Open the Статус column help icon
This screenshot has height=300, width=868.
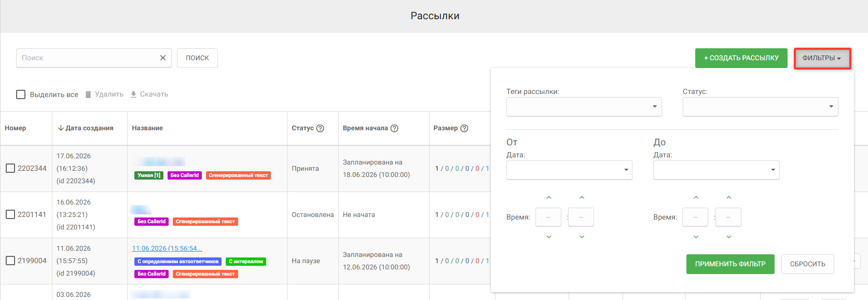pos(320,128)
